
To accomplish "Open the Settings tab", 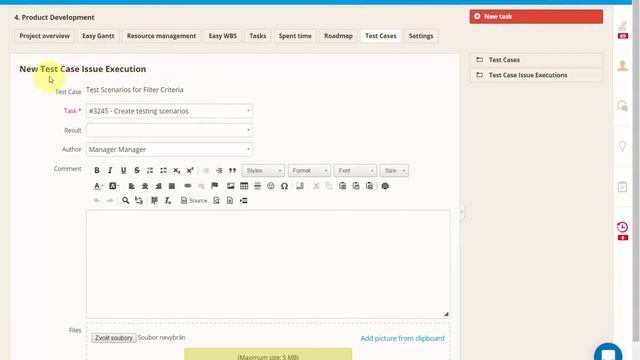I will [421, 36].
